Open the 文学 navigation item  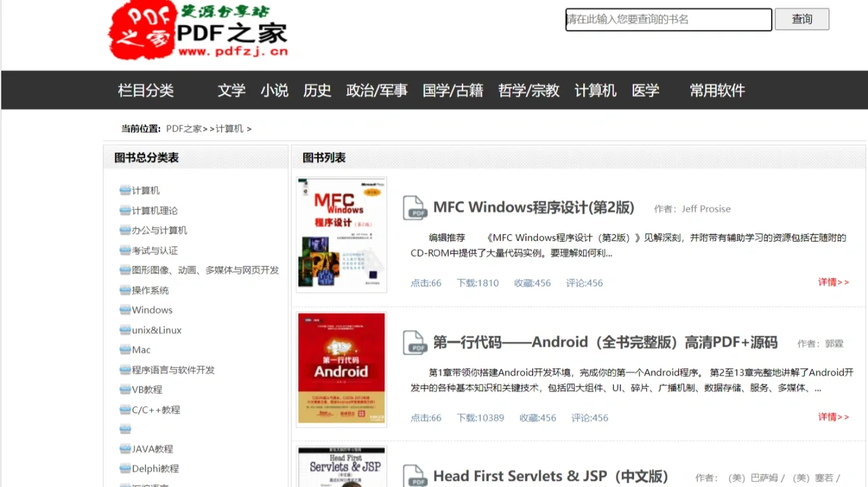(x=231, y=90)
